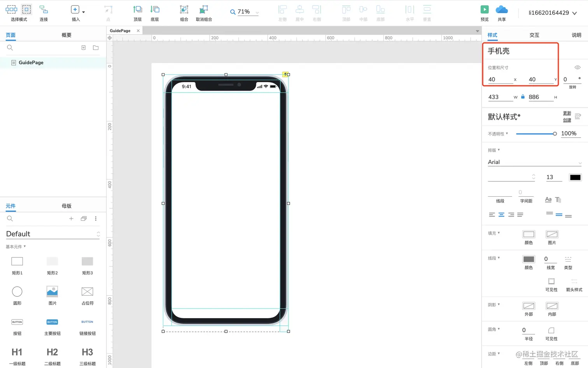Add a new page in pages panel
This screenshot has height=368, width=588.
[x=83, y=48]
